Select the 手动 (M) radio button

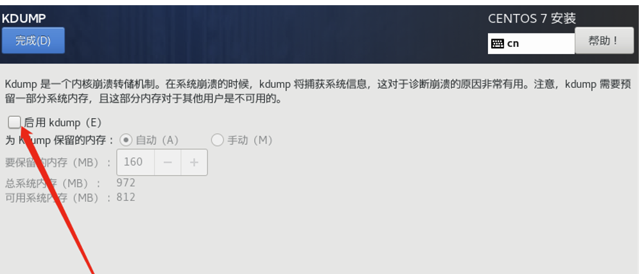coord(217,141)
